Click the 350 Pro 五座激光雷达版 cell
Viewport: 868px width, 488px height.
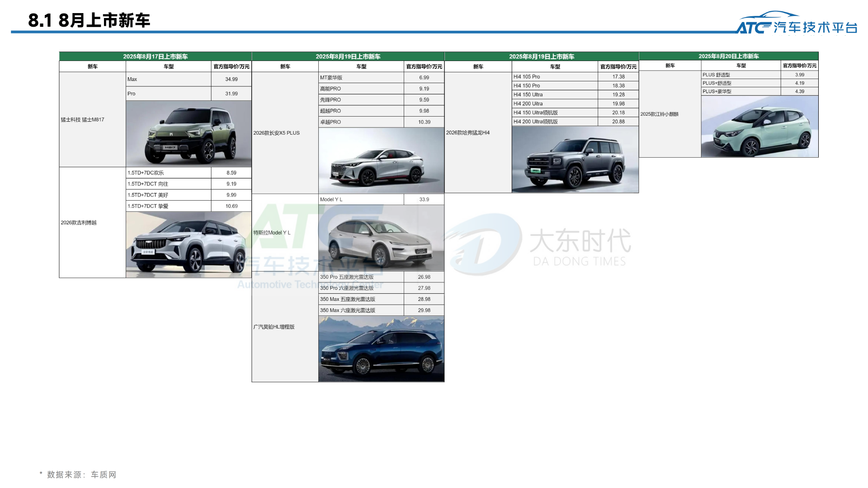pyautogui.click(x=347, y=277)
